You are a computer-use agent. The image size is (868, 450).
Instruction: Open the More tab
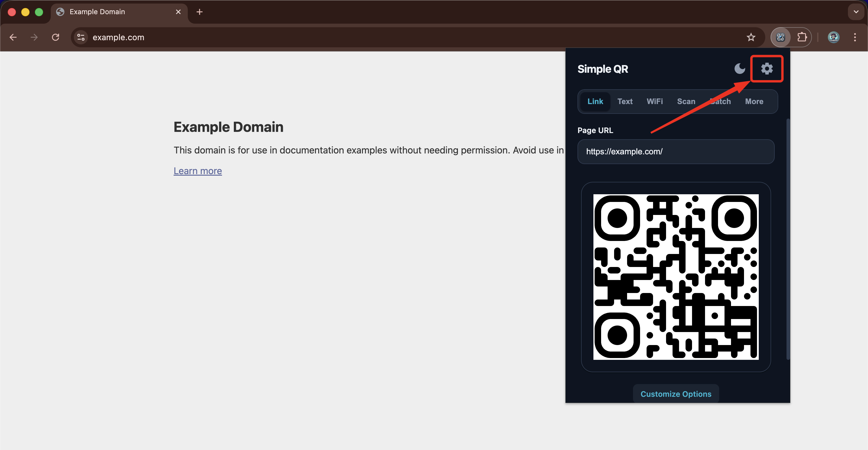(x=754, y=101)
